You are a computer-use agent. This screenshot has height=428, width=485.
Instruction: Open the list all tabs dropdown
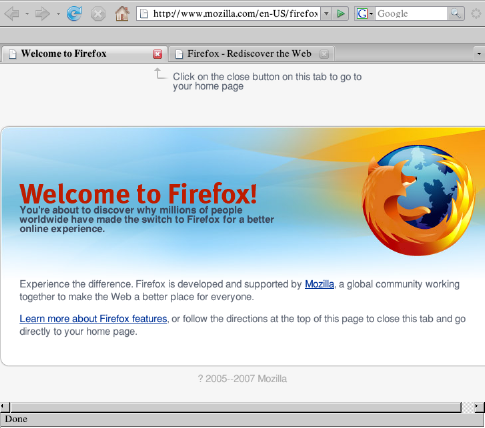[x=479, y=54]
